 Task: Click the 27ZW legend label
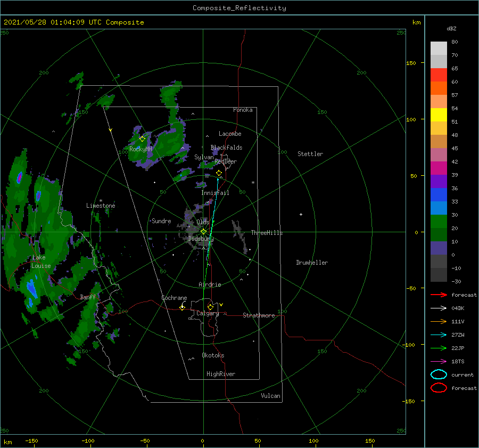458,335
